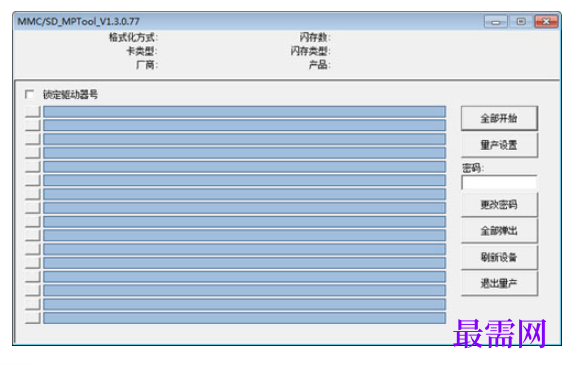
Task: Click the 格式化方式 label
Action: (133, 37)
